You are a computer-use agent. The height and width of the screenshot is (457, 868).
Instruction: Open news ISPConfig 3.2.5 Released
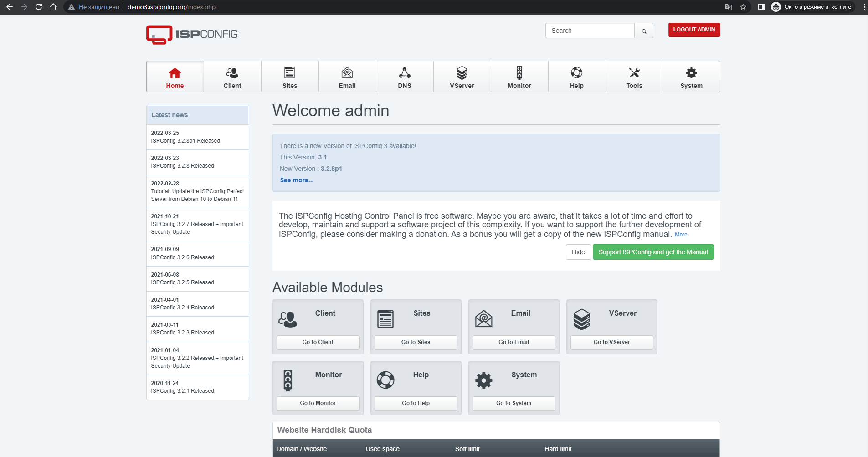[x=198, y=279]
